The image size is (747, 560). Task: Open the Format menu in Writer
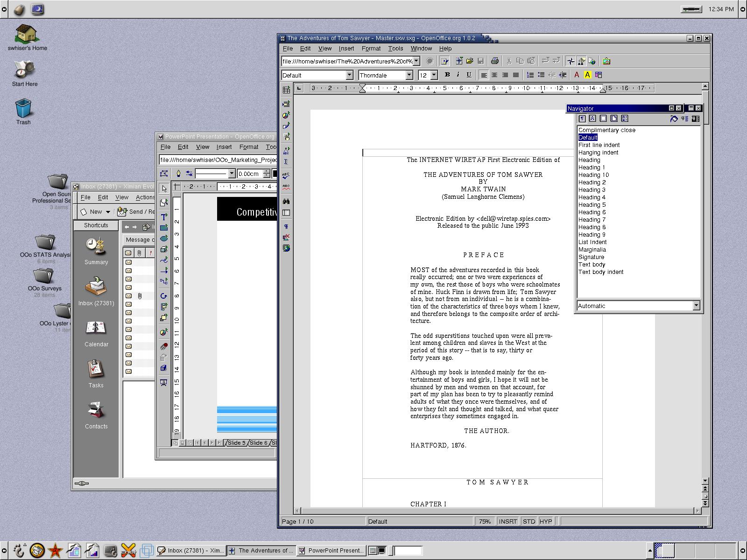coord(371,49)
